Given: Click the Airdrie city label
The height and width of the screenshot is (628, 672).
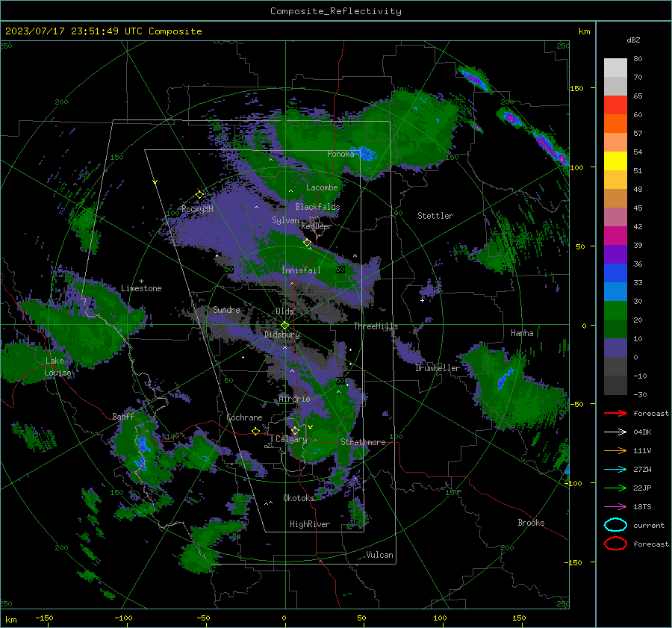Looking at the screenshot, I should click(x=294, y=399).
